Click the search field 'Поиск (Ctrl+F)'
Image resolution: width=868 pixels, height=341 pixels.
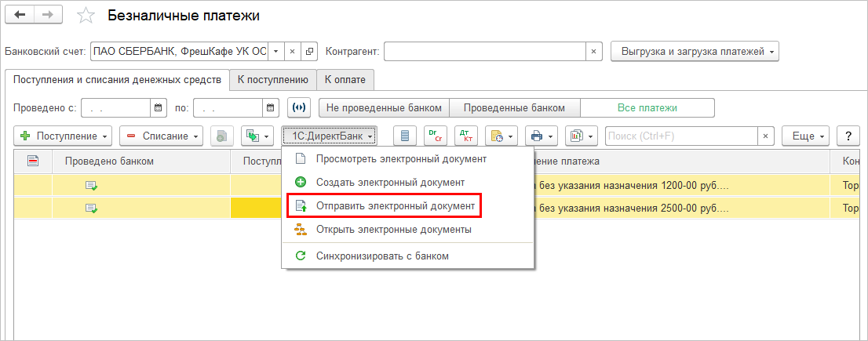click(680, 136)
